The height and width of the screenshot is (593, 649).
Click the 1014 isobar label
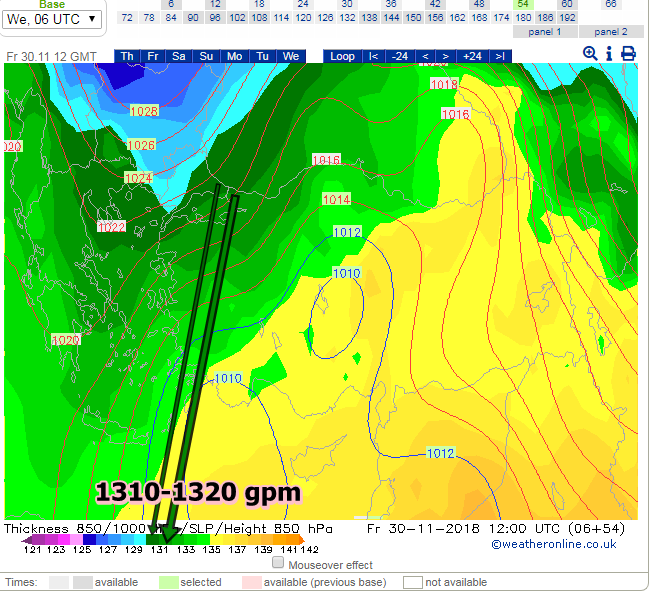337,199
